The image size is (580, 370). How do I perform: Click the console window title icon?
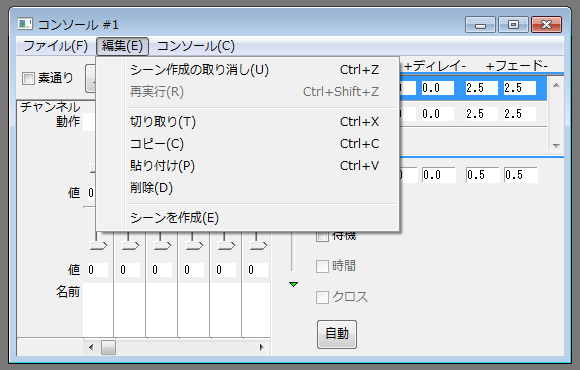(25, 24)
